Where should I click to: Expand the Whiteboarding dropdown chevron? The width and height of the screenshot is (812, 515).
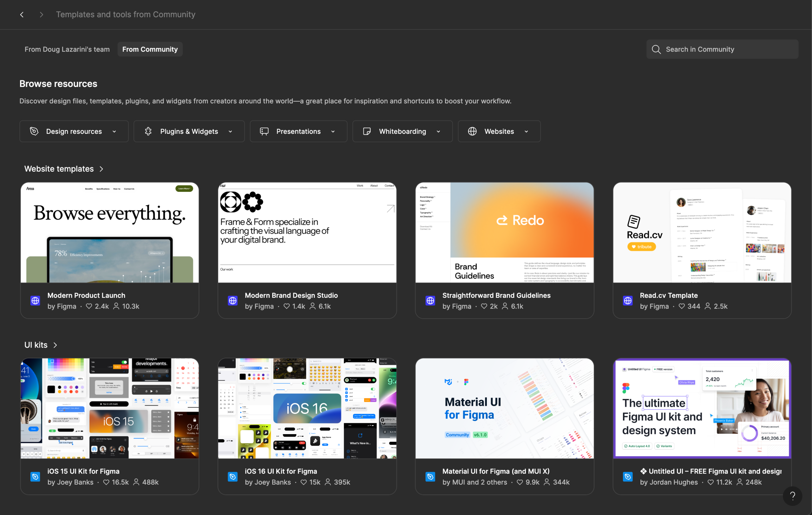(x=438, y=131)
